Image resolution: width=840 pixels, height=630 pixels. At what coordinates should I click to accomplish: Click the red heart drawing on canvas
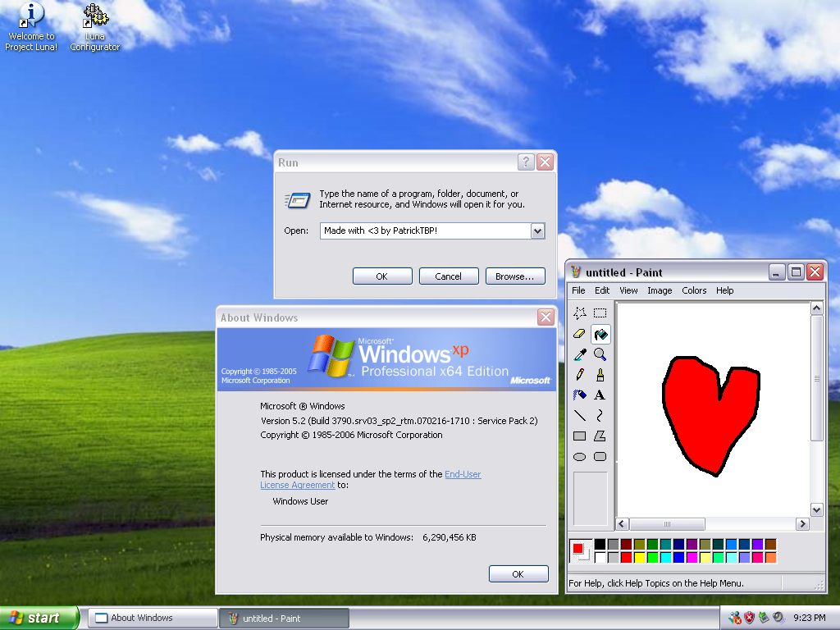[710, 415]
